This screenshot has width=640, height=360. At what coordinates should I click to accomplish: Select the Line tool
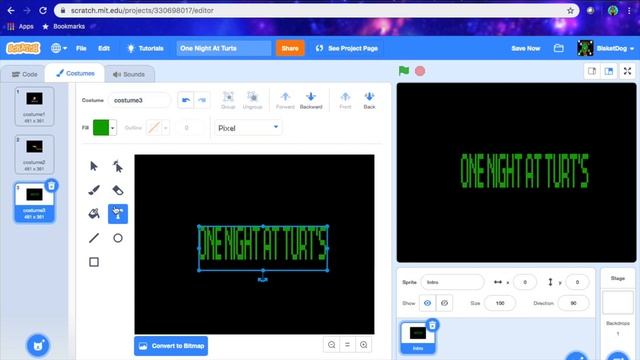(x=94, y=238)
